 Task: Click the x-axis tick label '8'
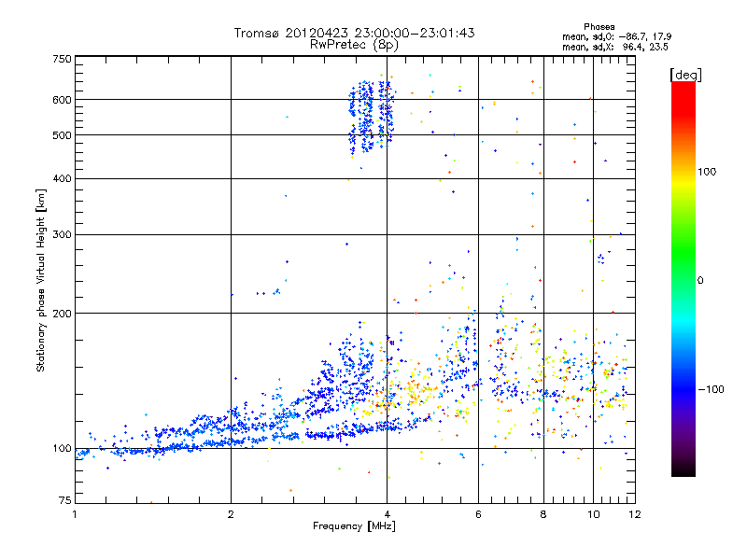pos(543,514)
